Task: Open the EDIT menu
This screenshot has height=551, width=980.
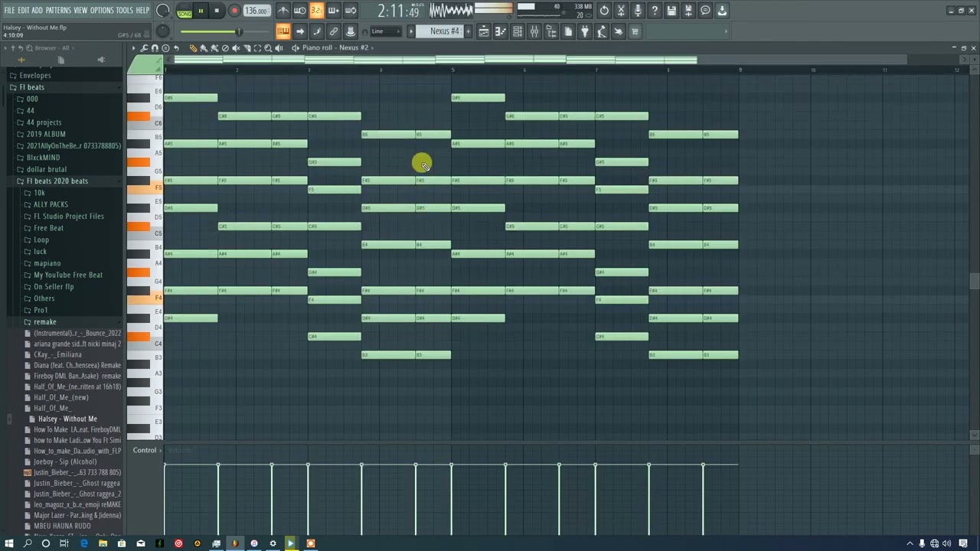Action: click(x=24, y=10)
